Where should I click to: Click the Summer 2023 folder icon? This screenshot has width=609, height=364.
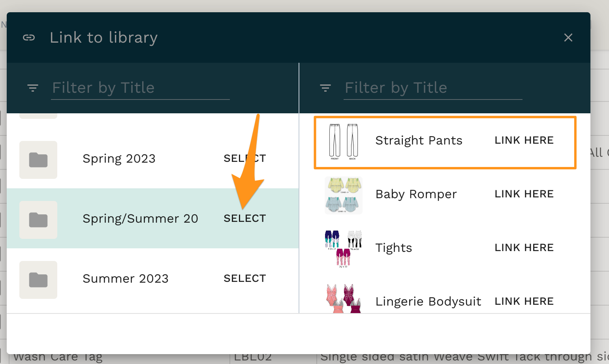tap(38, 280)
